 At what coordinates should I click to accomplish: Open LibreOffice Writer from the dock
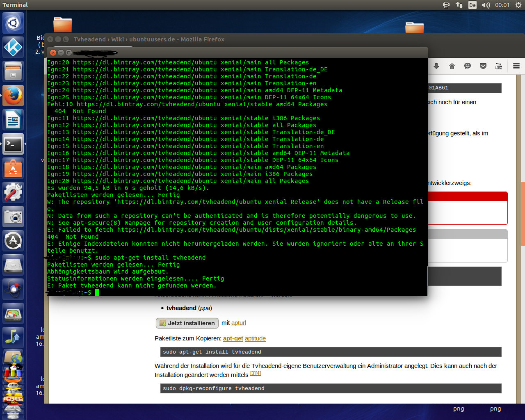click(13, 120)
